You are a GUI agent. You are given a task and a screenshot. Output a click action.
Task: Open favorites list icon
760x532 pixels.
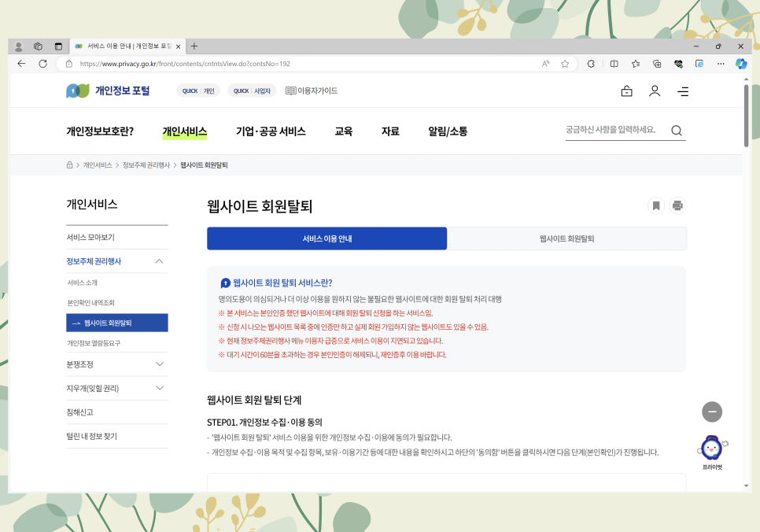point(636,64)
